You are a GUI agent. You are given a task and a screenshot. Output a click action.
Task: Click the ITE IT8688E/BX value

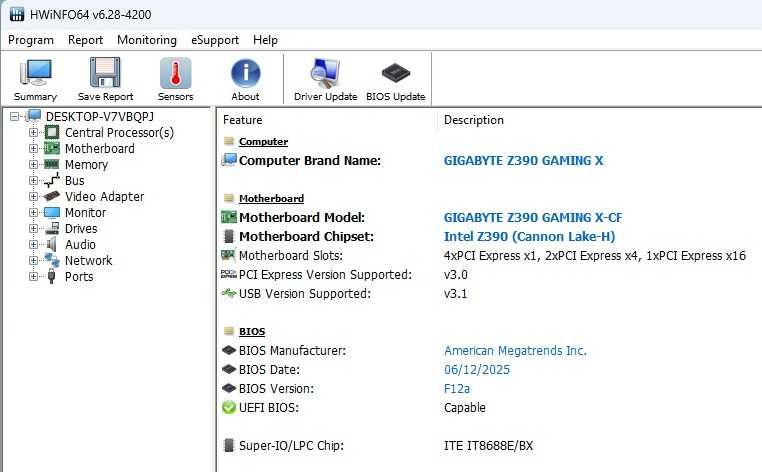[488, 445]
